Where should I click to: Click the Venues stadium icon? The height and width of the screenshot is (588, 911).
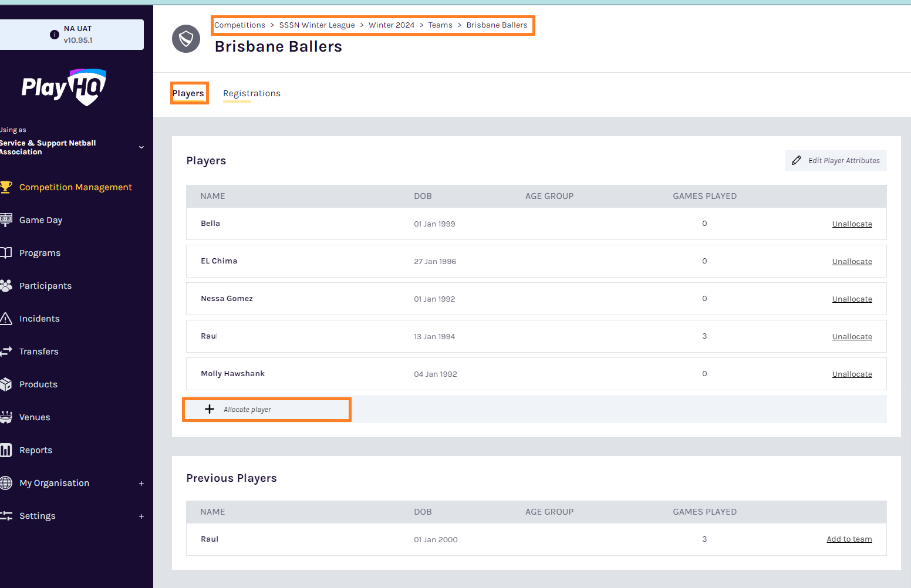point(6,417)
